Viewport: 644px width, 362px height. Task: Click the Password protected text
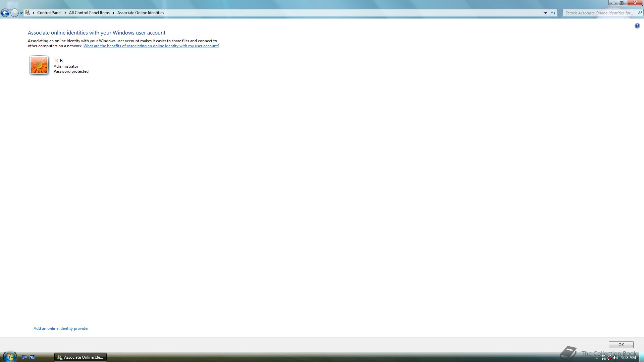pos(71,71)
